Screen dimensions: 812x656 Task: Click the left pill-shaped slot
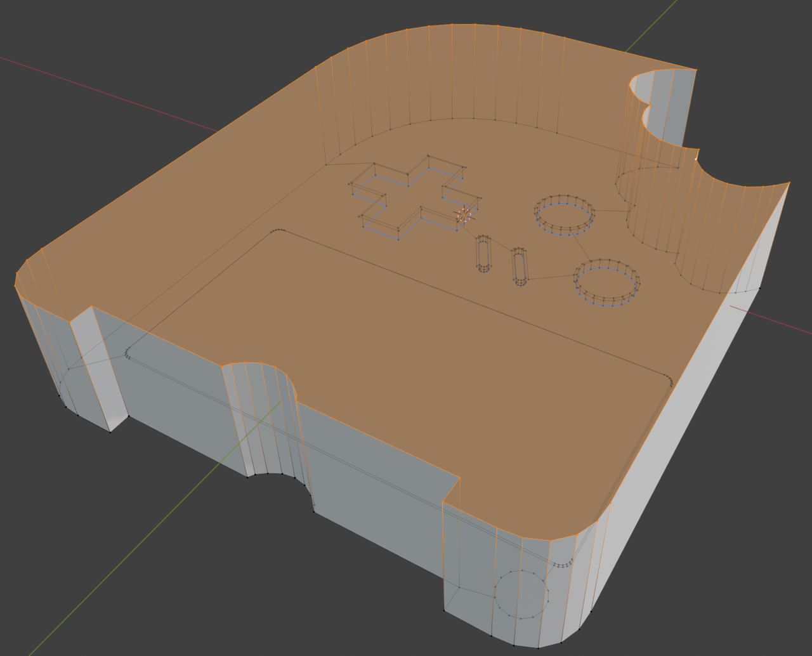pos(484,253)
